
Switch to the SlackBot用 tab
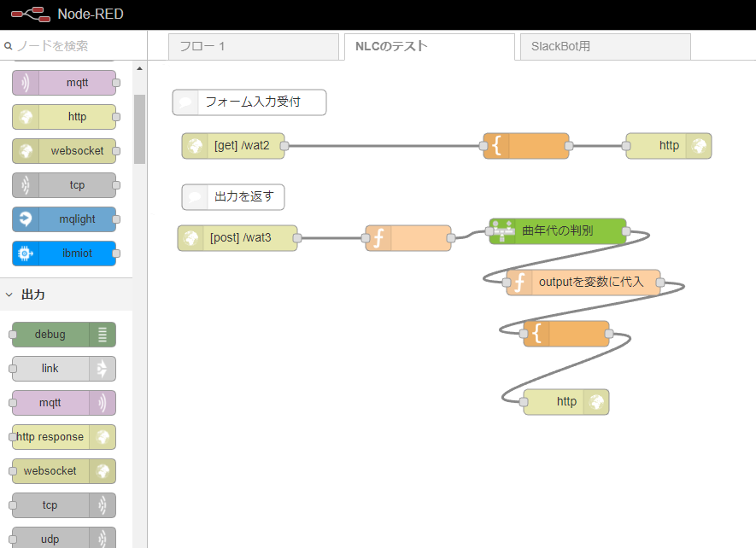[606, 47]
